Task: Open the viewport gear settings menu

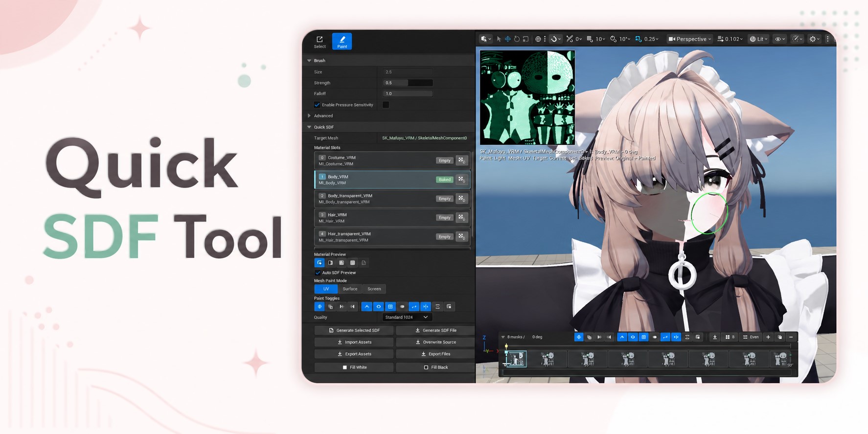Action: 815,39
